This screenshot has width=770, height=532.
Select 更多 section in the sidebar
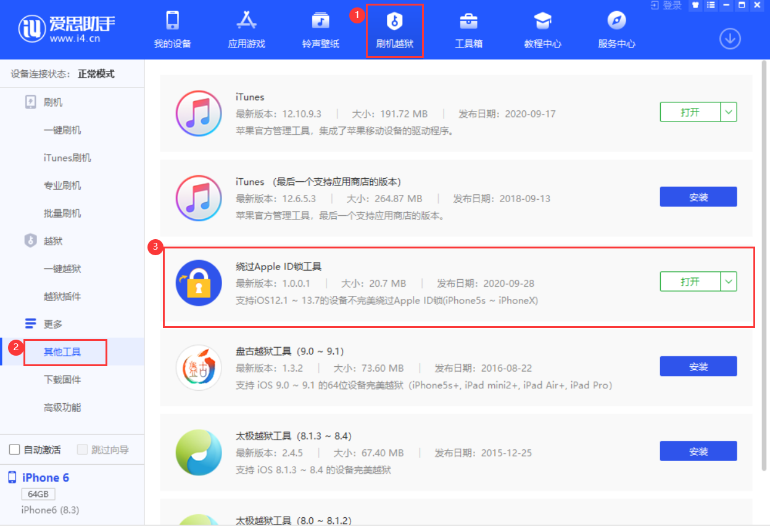pos(53,324)
